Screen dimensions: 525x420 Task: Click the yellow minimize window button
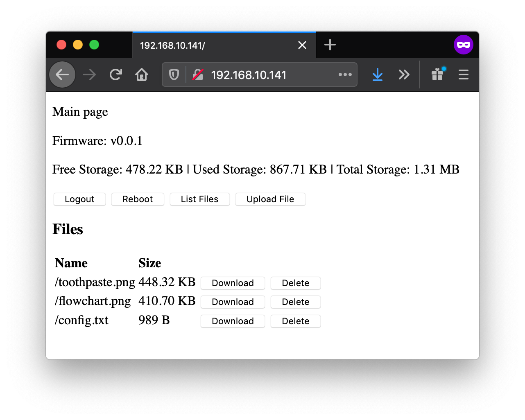[78, 45]
